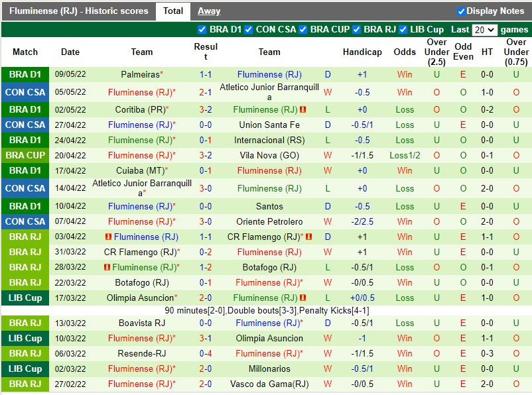This screenshot has width=532, height=395.
Task: Open Olimpia Asuncion away team on 10/03/22
Action: (x=269, y=338)
